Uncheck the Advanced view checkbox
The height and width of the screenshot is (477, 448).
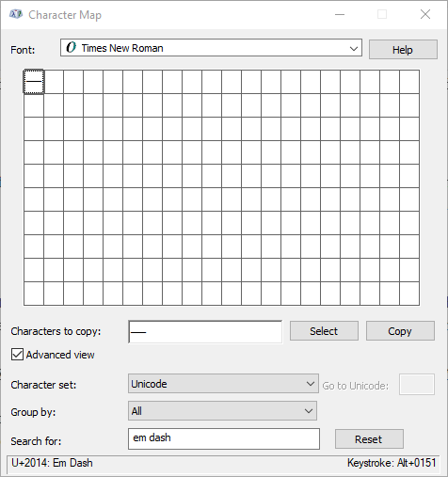pyautogui.click(x=17, y=355)
